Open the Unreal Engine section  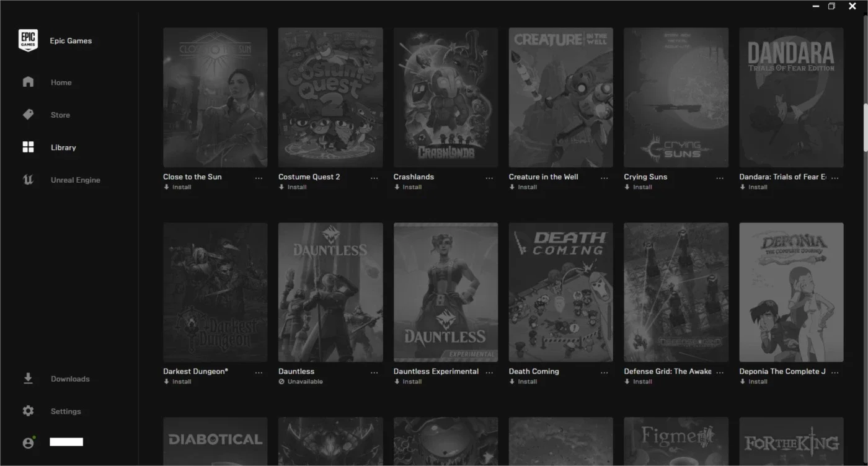[75, 180]
